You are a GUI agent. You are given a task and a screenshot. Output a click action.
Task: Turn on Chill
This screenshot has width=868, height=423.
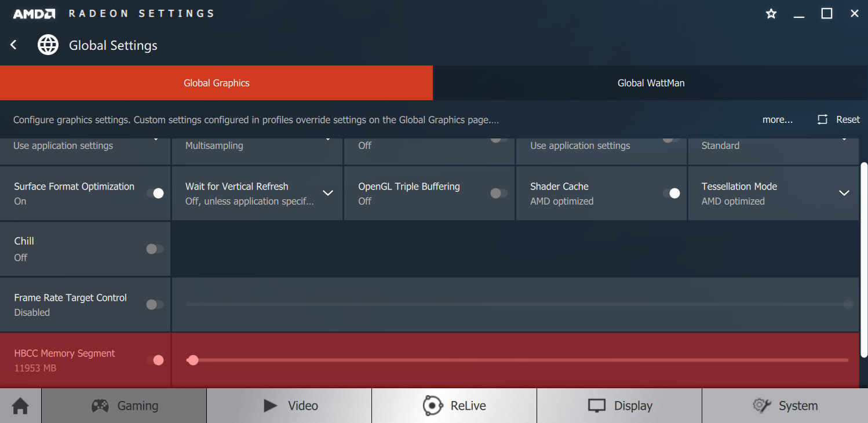click(155, 249)
